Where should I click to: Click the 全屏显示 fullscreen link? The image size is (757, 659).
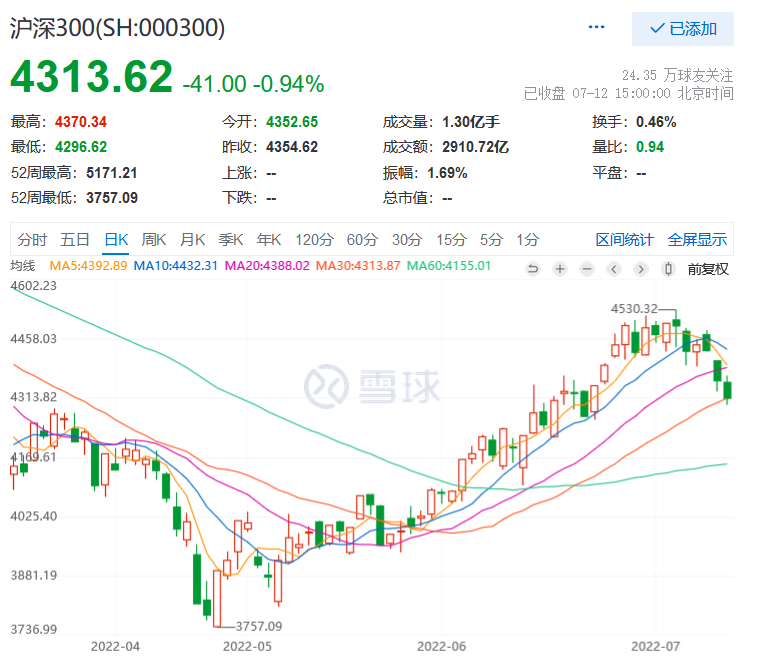pyautogui.click(x=697, y=240)
